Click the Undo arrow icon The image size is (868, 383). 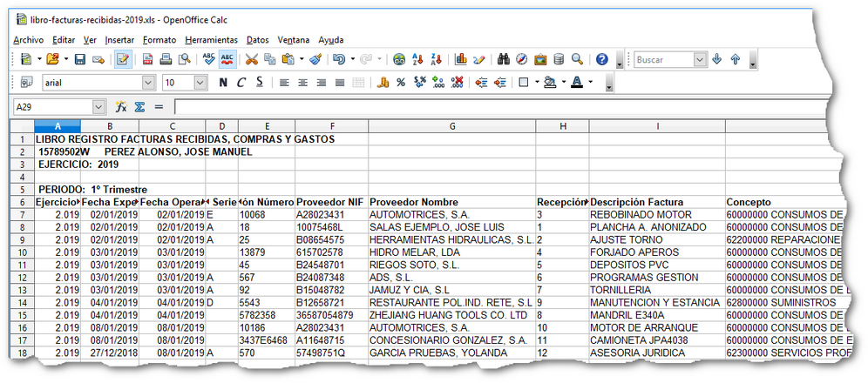[340, 59]
